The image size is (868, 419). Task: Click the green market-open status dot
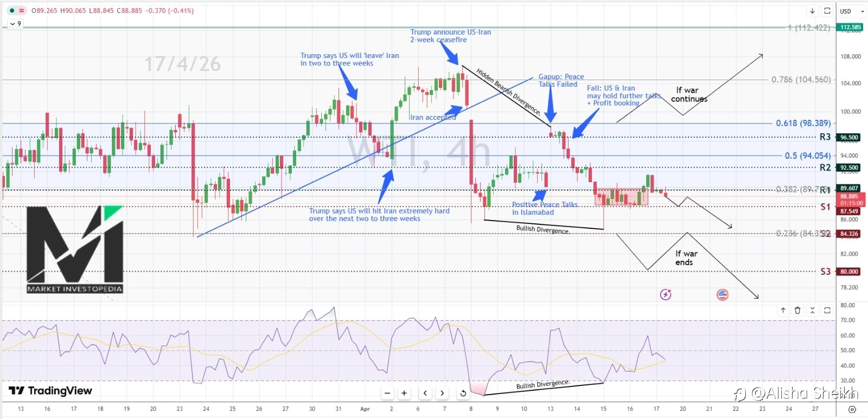(x=11, y=10)
